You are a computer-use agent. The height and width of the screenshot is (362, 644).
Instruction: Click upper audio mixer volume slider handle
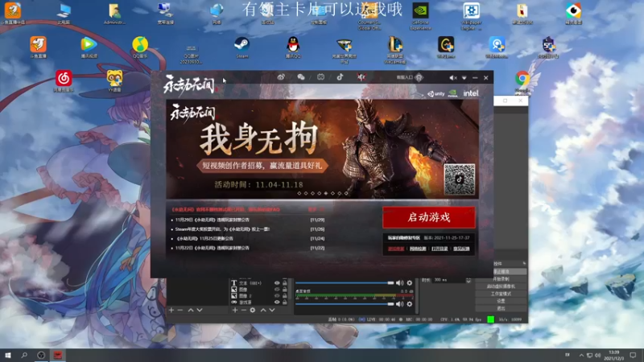[390, 283]
